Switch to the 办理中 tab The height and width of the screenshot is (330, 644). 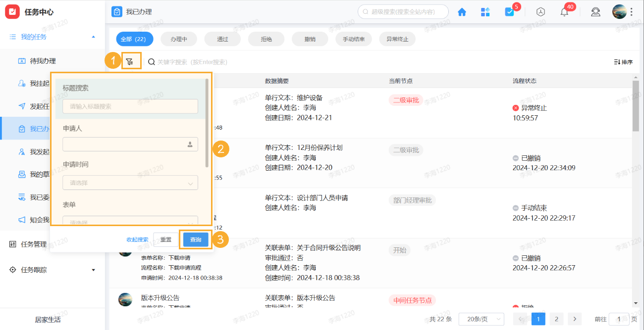(x=178, y=39)
